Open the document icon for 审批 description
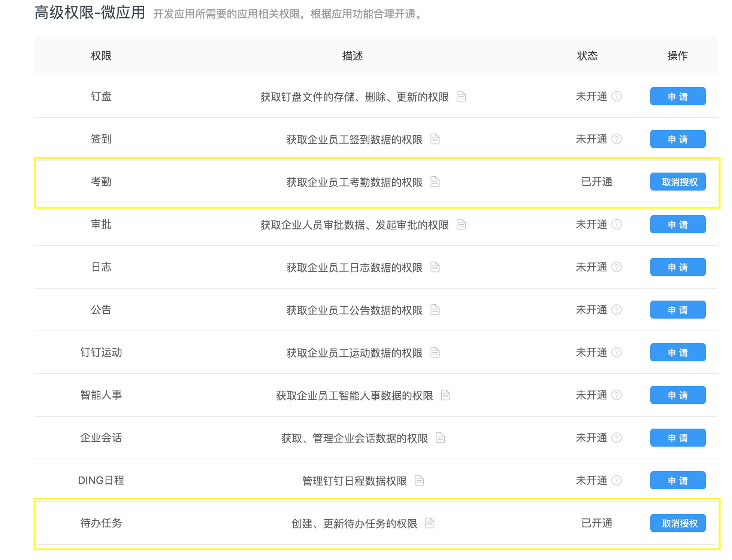This screenshot has height=560, width=732. [x=461, y=225]
